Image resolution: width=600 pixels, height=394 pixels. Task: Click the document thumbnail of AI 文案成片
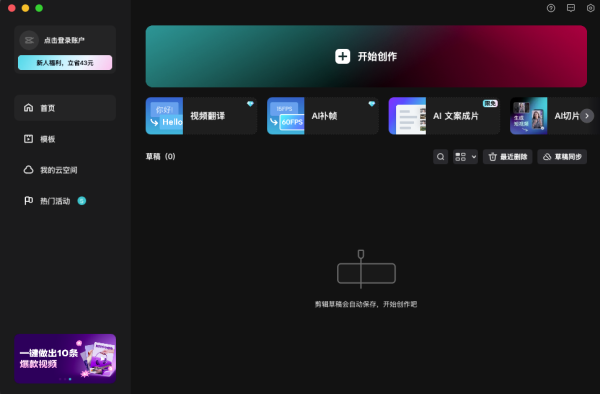tap(407, 116)
